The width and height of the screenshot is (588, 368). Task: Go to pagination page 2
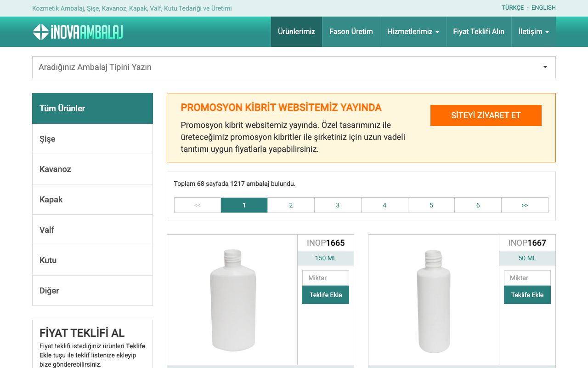pos(291,205)
